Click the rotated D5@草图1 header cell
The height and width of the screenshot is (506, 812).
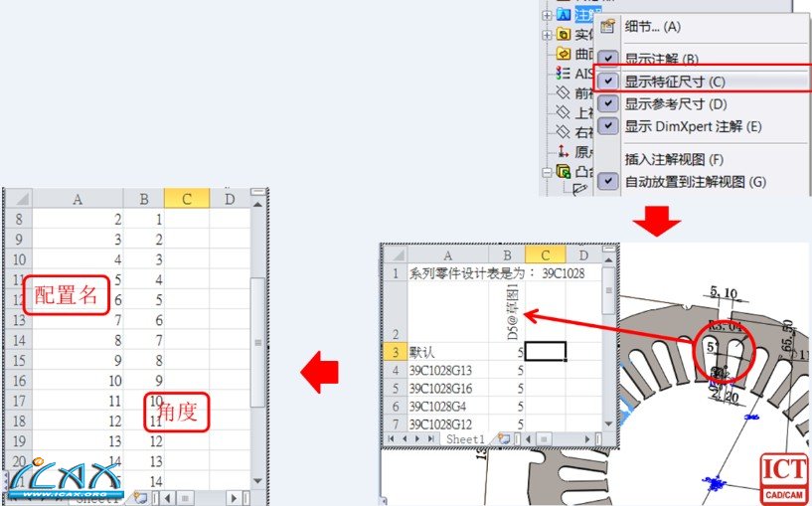tap(507, 312)
